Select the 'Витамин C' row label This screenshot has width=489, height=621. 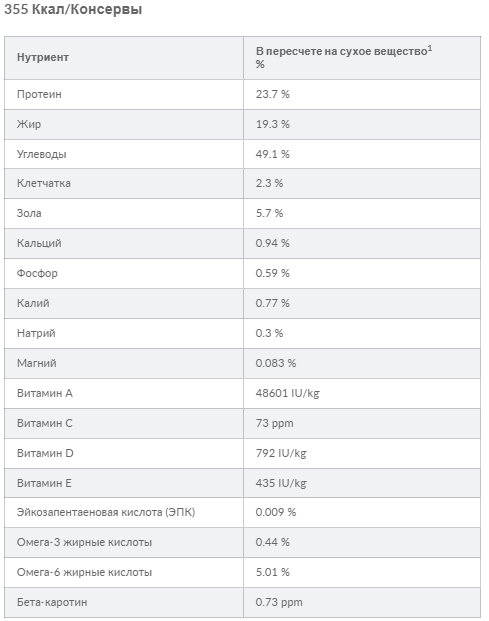[45, 423]
